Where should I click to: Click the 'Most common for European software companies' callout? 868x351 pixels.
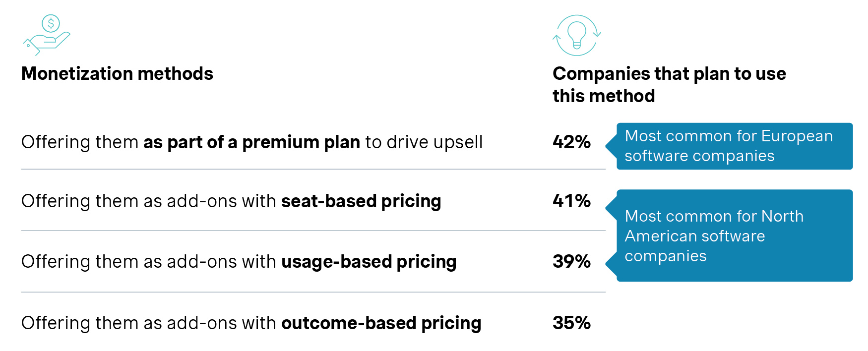coord(734,146)
